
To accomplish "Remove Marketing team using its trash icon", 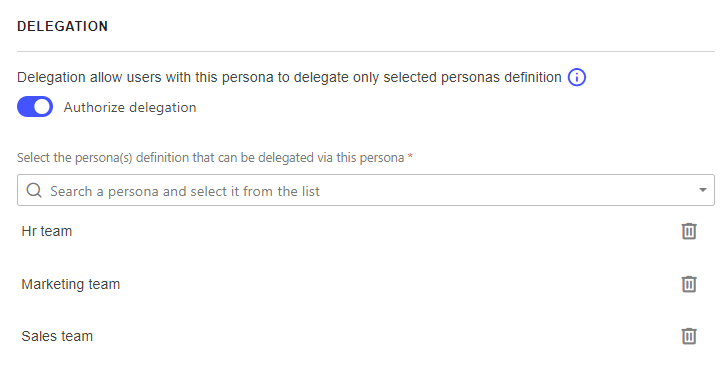I will pos(689,284).
